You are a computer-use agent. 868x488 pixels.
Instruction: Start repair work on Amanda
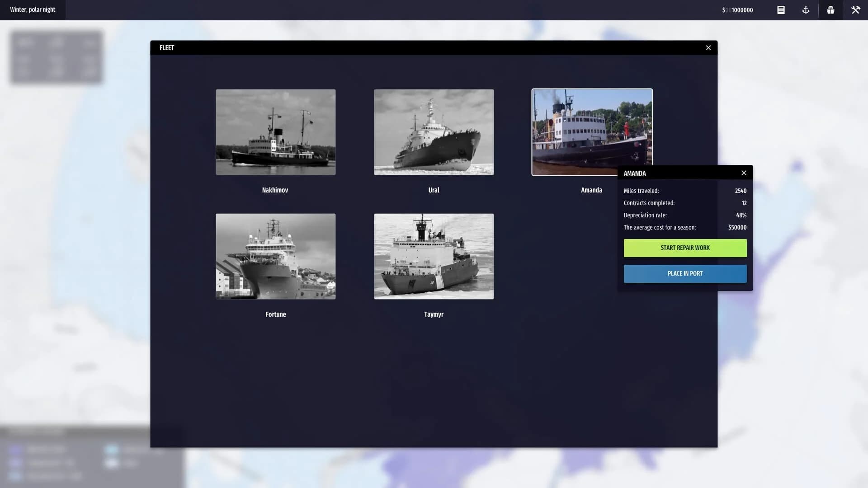685,248
